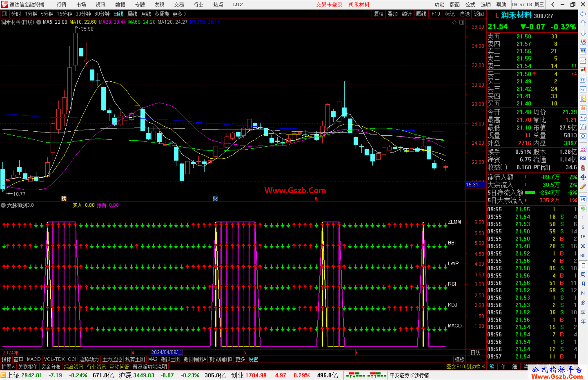This screenshot has width=588, height=380.
Task: Toggle the round icon beside 六脉神剑3.0
Action: click(x=3, y=205)
